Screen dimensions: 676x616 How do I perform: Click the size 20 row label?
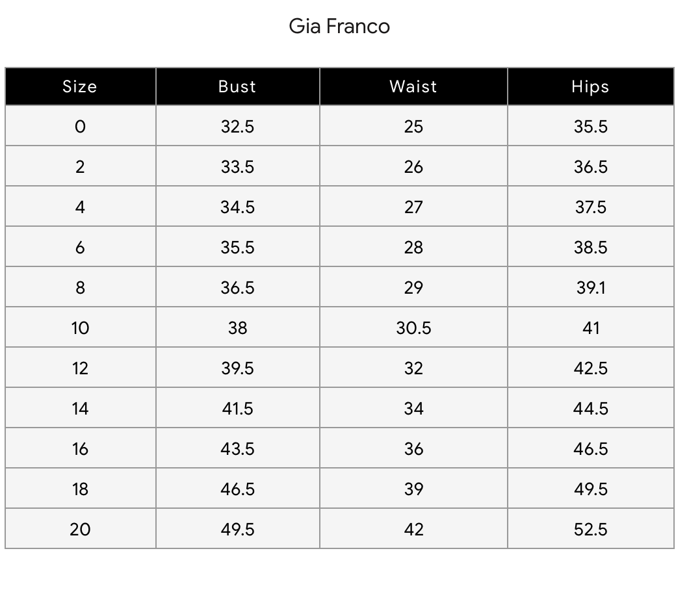pos(80,529)
